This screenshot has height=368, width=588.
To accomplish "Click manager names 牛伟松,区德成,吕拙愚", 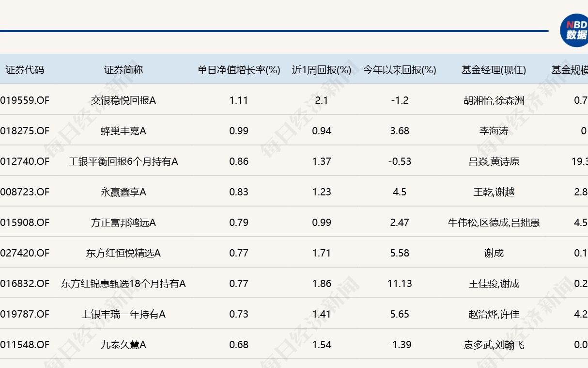I will tap(494, 223).
